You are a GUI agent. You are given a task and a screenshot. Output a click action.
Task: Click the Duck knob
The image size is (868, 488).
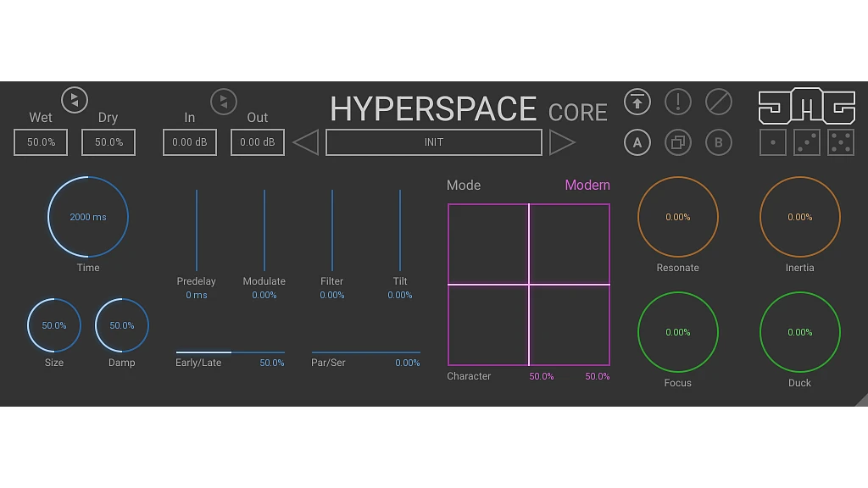800,332
